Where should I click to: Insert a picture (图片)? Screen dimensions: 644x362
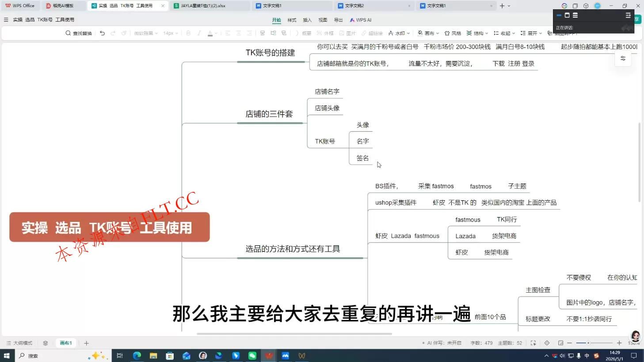347,33
